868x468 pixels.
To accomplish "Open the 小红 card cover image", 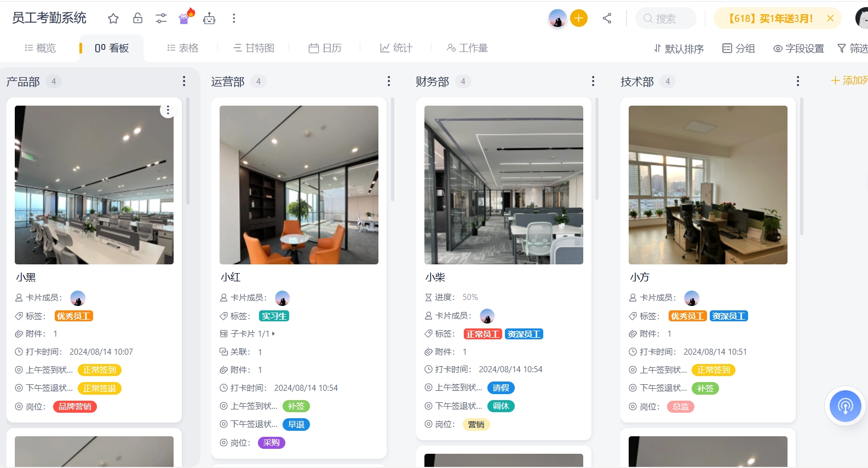I will pos(299,185).
